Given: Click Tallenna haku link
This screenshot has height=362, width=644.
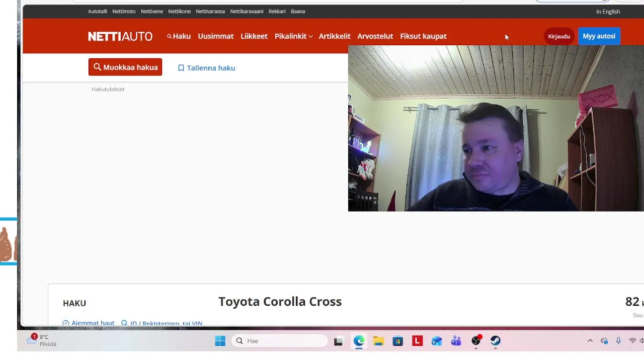Looking at the screenshot, I should pos(207,68).
